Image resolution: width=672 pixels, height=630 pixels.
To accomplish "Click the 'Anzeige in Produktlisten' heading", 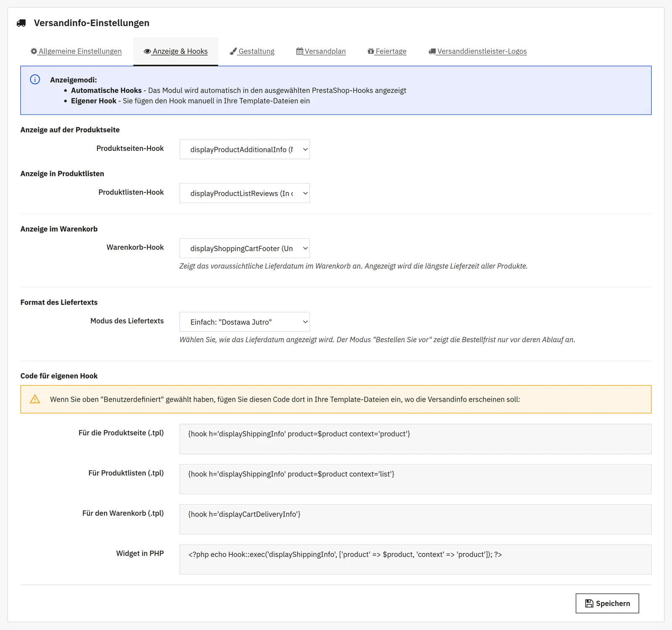I will 62,174.
